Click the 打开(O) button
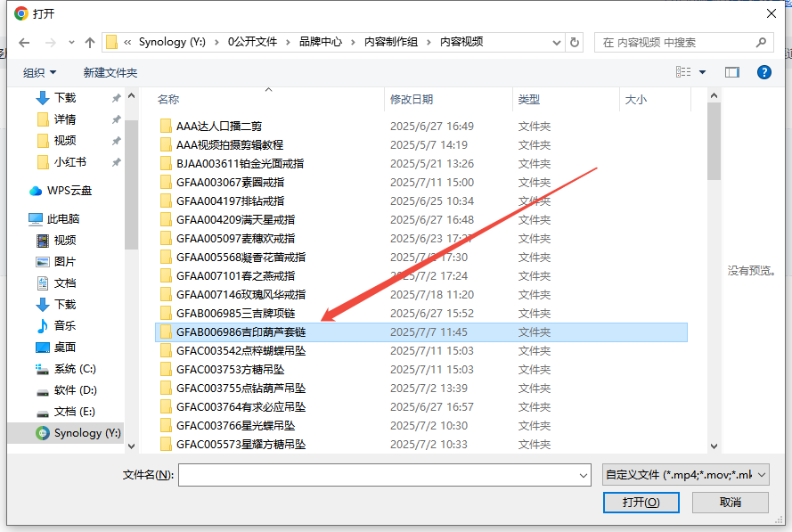 [x=642, y=503]
